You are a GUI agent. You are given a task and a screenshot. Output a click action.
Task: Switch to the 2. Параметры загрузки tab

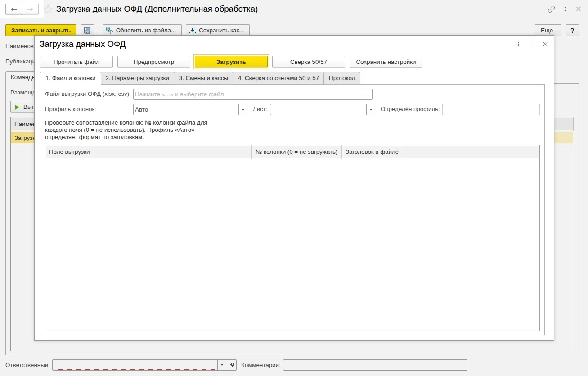tap(137, 78)
